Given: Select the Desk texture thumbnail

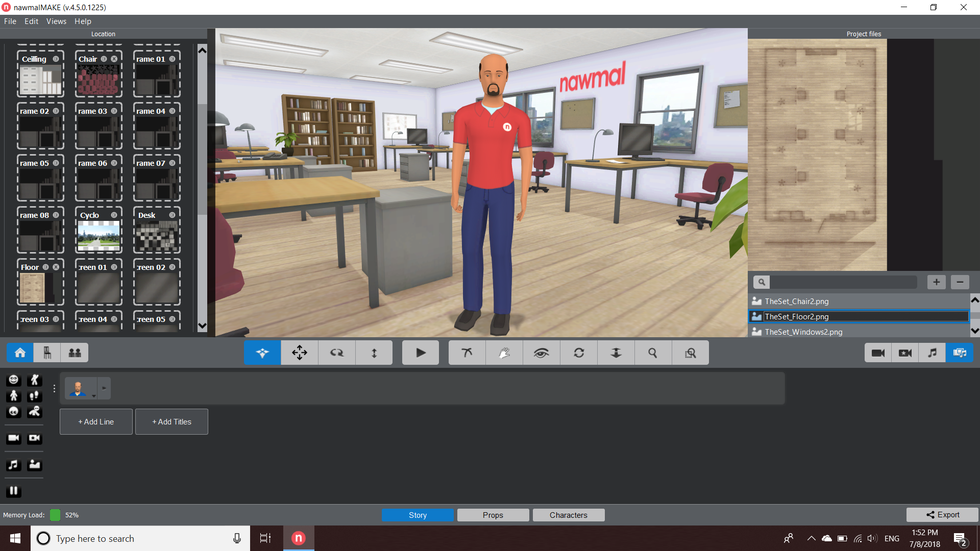Looking at the screenshot, I should click(x=157, y=236).
